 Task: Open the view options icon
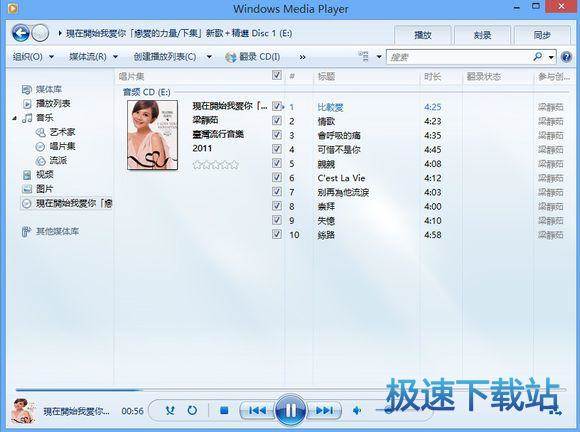[364, 57]
